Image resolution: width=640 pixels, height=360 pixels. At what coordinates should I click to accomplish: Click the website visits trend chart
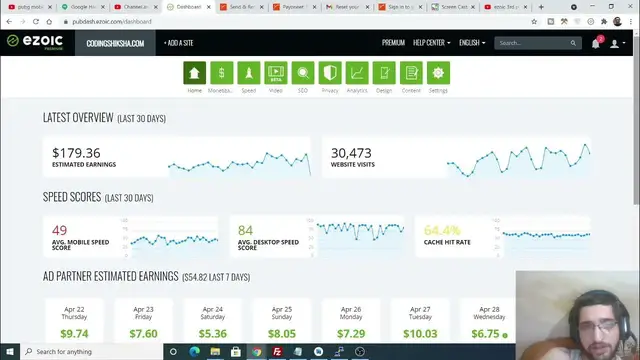[x=518, y=160]
